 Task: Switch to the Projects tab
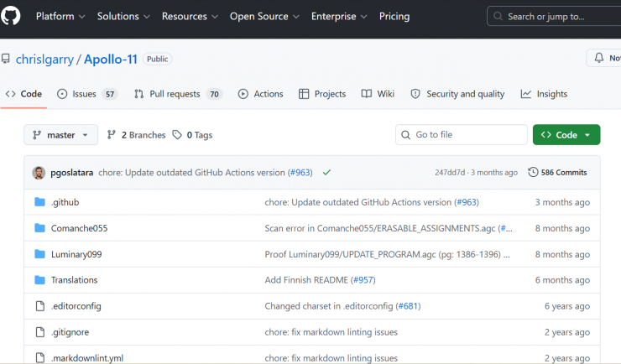(322, 94)
